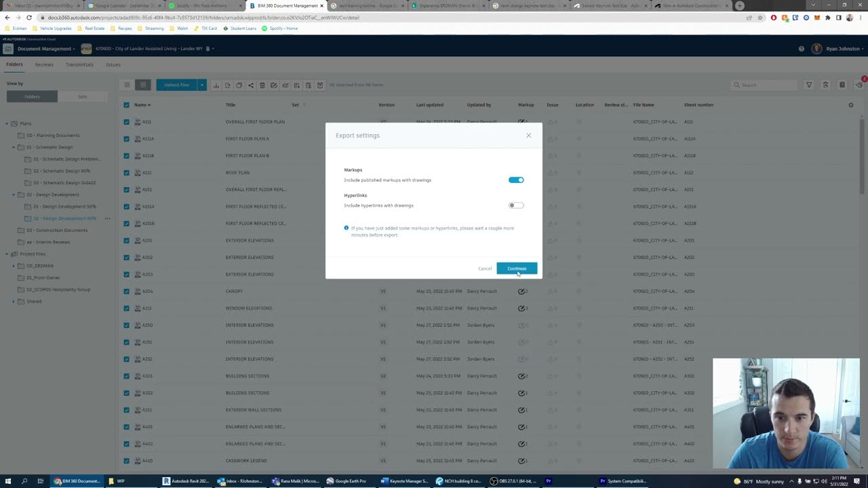Click Continue in Export settings dialog
This screenshot has width=868, height=488.
[x=517, y=268]
